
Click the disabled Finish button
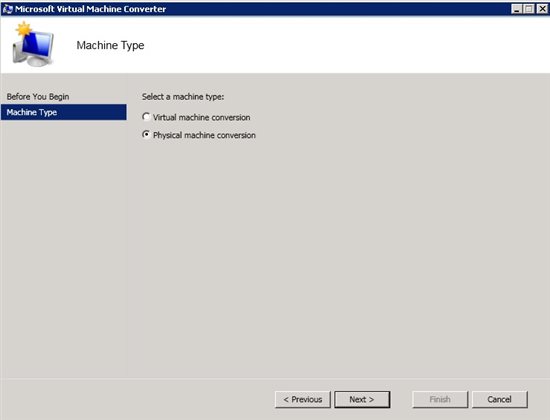pyautogui.click(x=440, y=399)
